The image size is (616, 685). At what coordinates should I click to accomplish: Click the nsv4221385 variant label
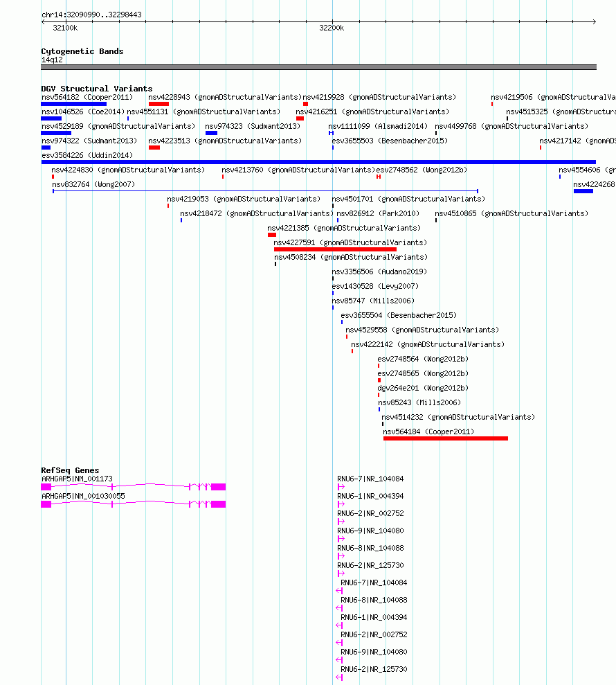click(x=344, y=228)
